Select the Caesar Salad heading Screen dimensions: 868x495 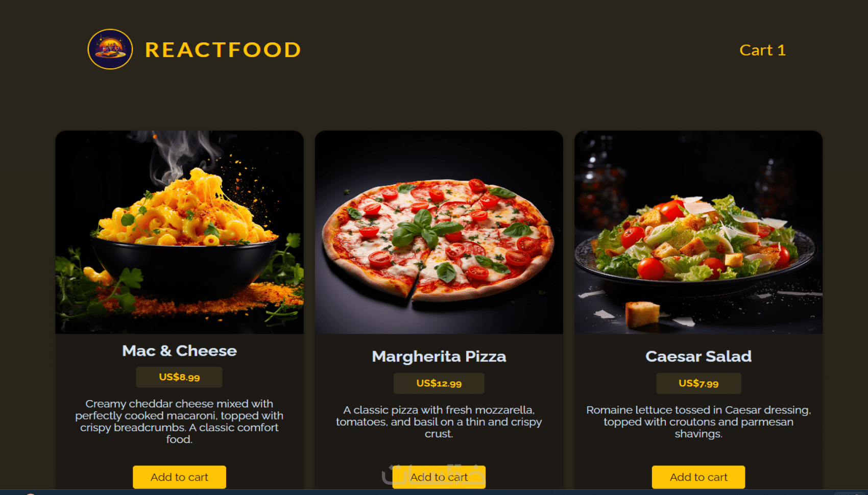(x=698, y=356)
